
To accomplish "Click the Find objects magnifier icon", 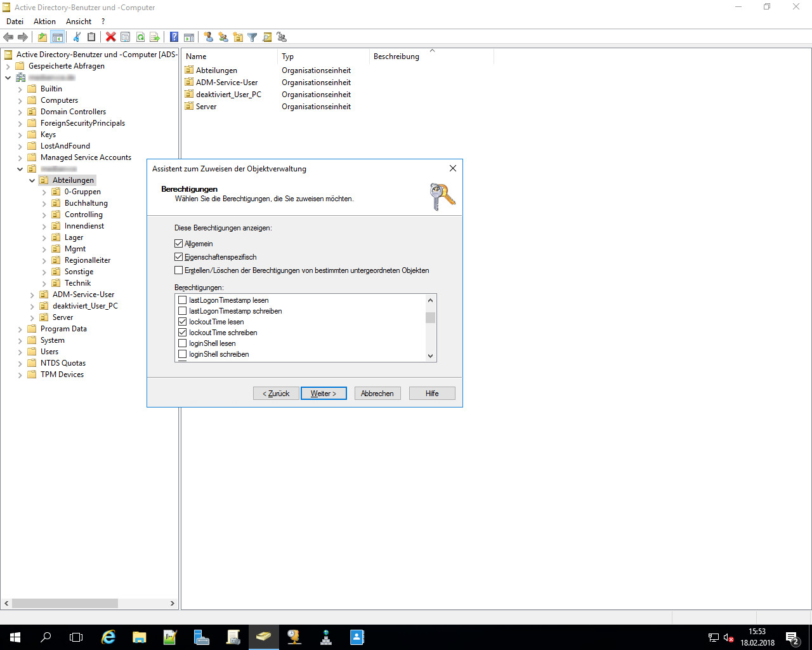I will (x=267, y=37).
